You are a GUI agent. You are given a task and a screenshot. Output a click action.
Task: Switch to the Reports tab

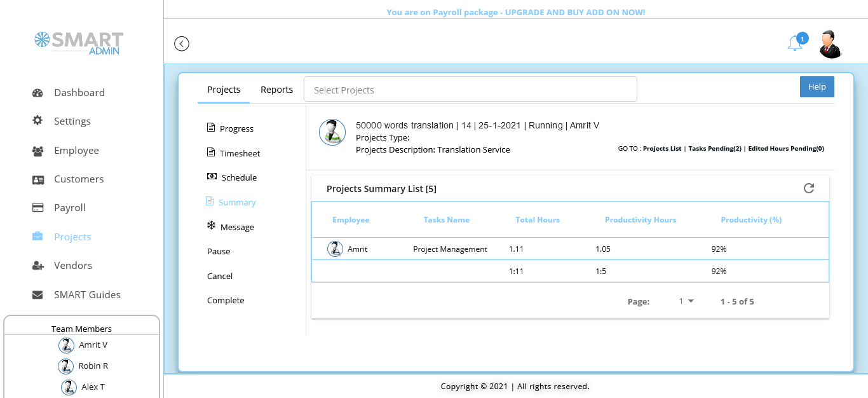[276, 90]
